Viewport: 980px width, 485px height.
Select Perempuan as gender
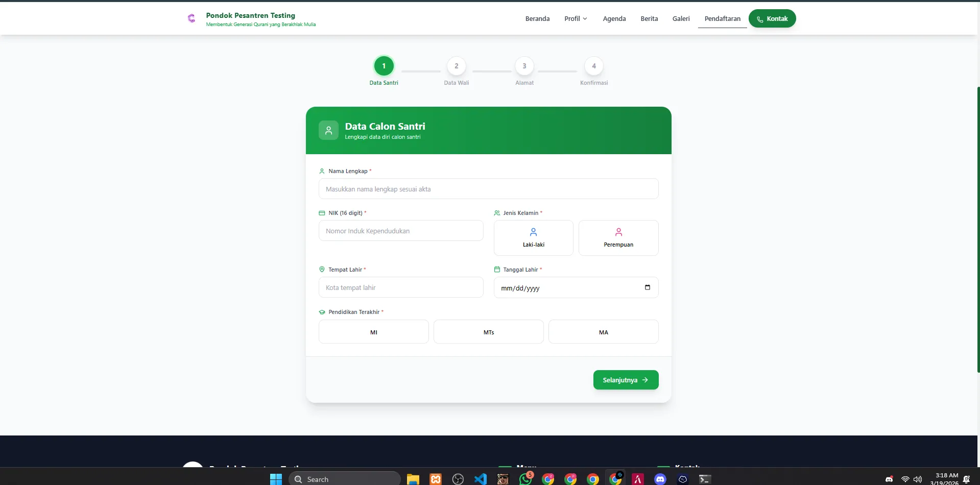pyautogui.click(x=618, y=238)
